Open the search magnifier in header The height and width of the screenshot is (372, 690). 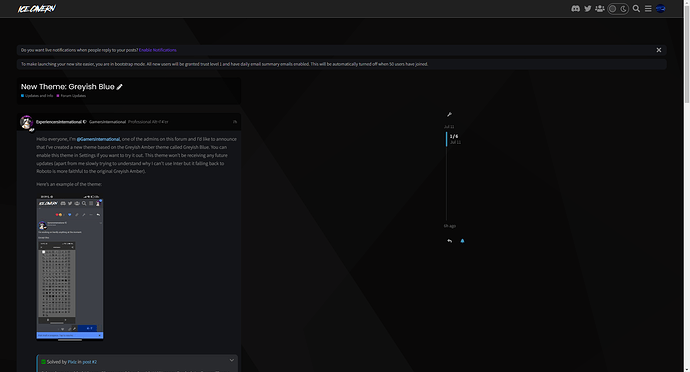(x=636, y=8)
